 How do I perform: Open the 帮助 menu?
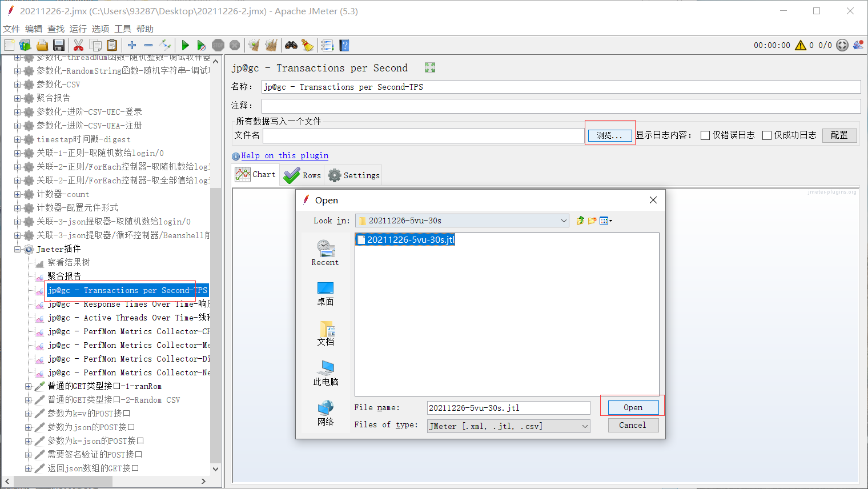click(x=145, y=29)
